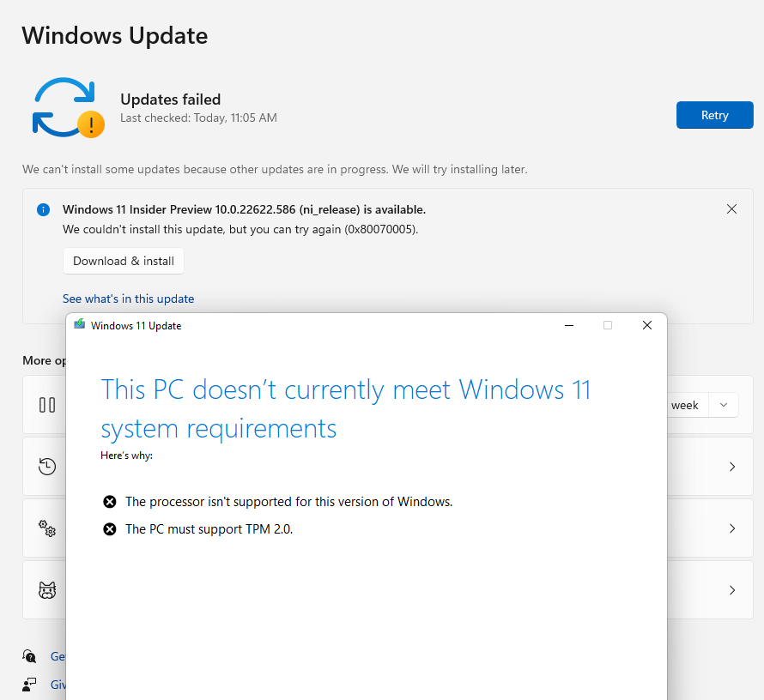Click the Windows Insider Program cat icon

47,590
